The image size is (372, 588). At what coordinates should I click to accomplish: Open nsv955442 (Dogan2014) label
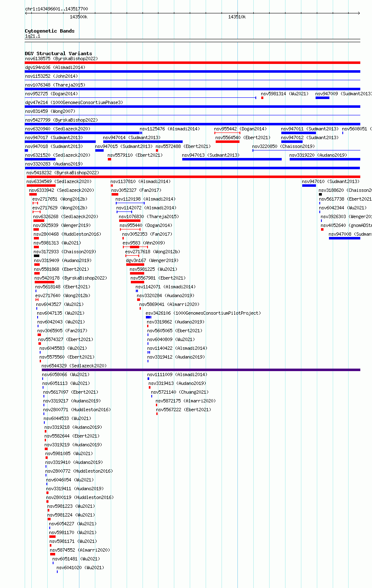pos(241,129)
